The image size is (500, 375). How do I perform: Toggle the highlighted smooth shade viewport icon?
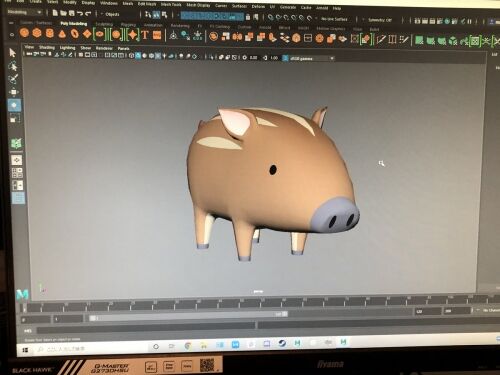138,56
